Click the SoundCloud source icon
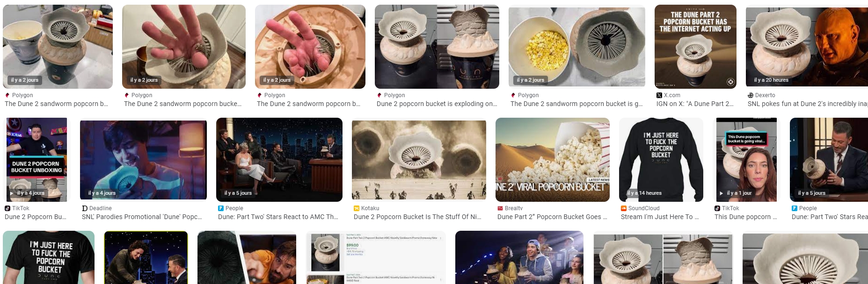 coord(624,208)
